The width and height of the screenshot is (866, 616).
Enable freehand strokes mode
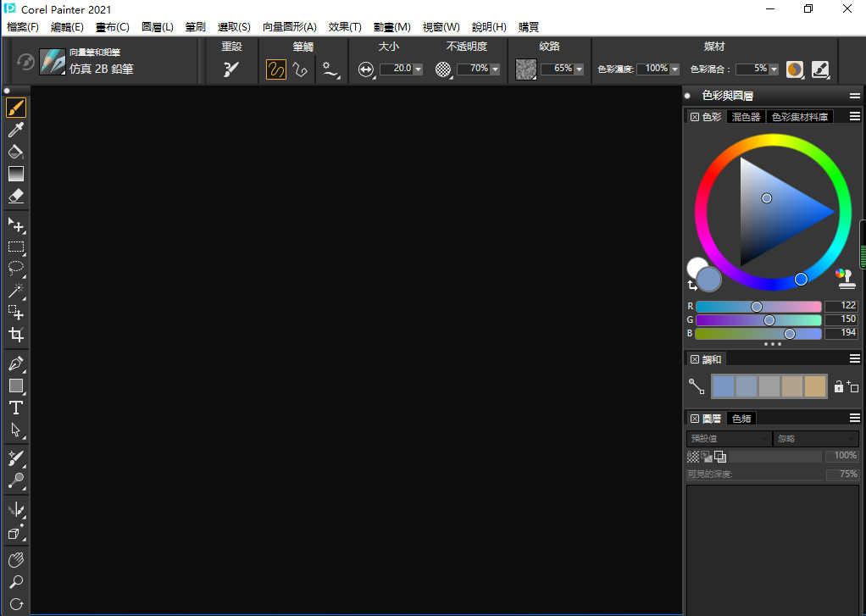pos(276,69)
